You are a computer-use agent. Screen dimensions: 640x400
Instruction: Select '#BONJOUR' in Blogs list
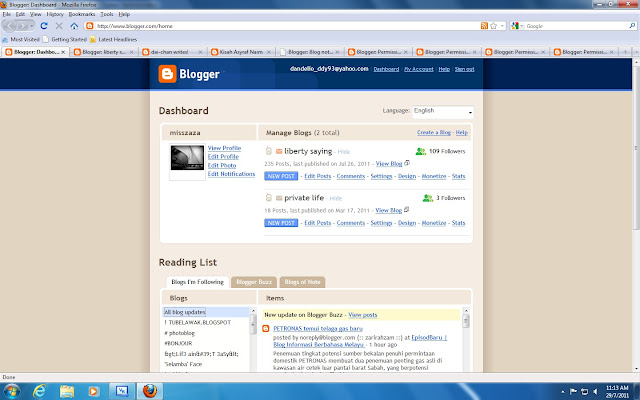(178, 343)
